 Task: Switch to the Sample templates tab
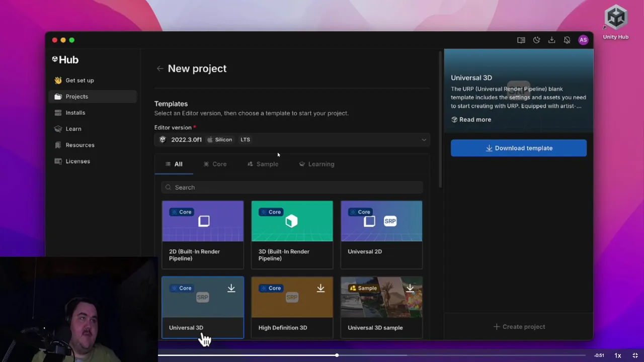pos(263,164)
